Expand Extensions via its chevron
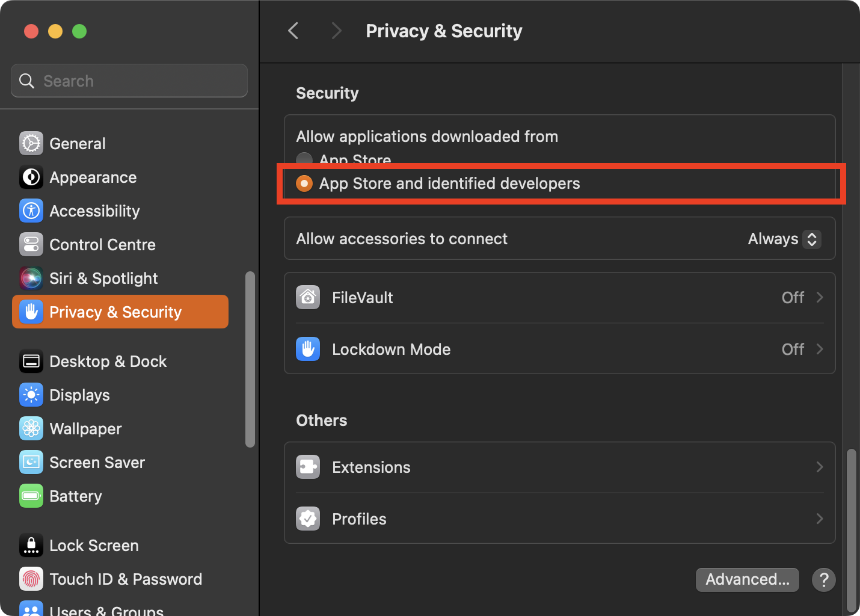Screen dimensions: 860x616 coord(820,467)
